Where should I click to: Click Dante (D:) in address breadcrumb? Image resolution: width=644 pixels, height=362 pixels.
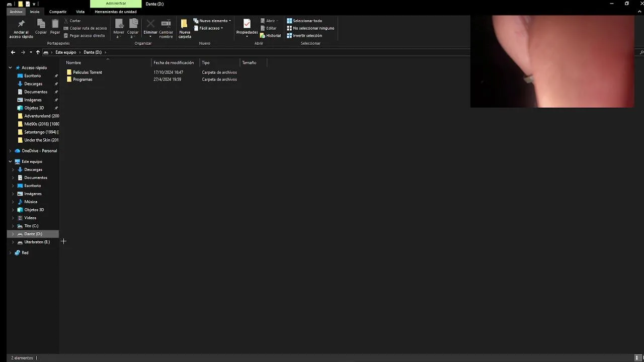coord(93,52)
